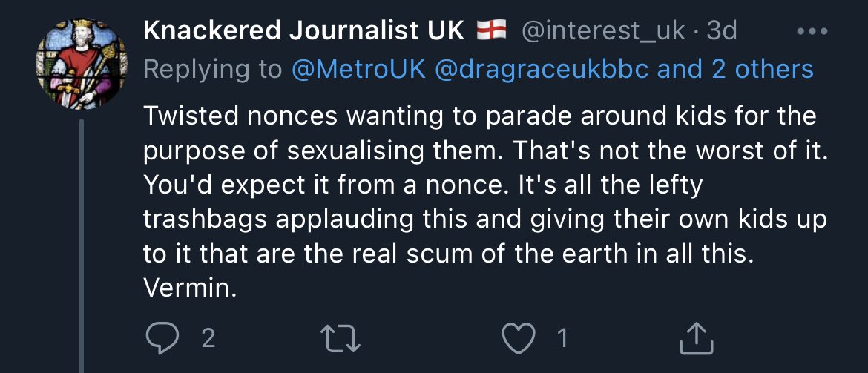
Task: Click the England flag emoji beside name
Action: coord(490,30)
